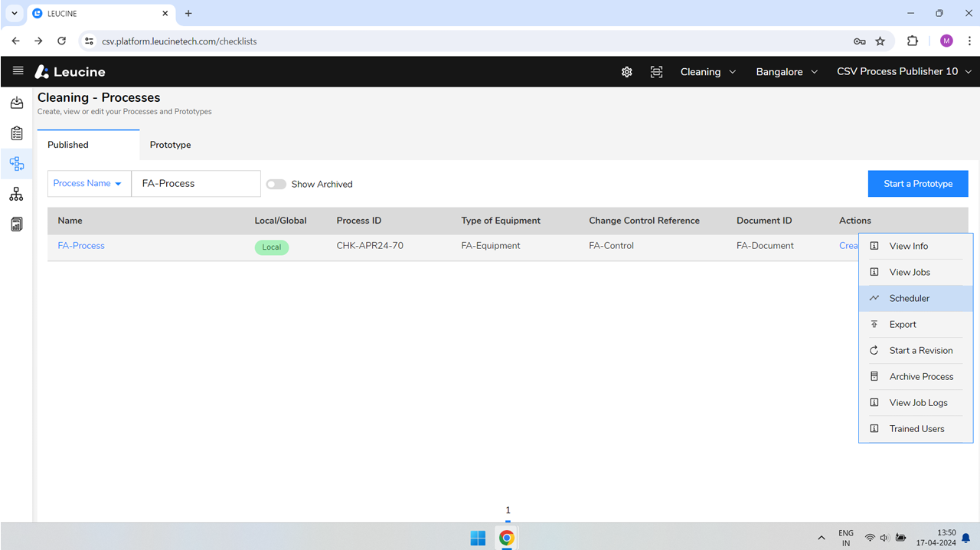Click the browser address bar URL
The width and height of the screenshot is (980, 550).
[x=179, y=41]
